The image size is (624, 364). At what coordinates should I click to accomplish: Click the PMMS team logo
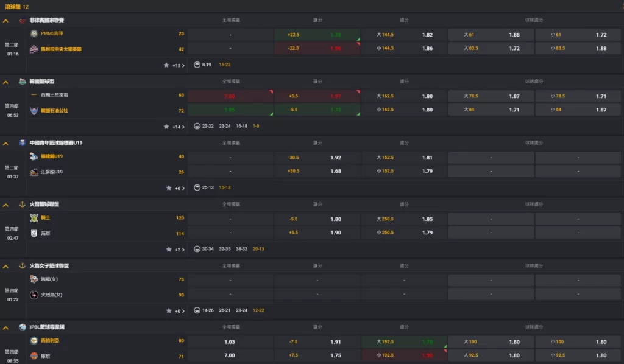click(x=34, y=33)
